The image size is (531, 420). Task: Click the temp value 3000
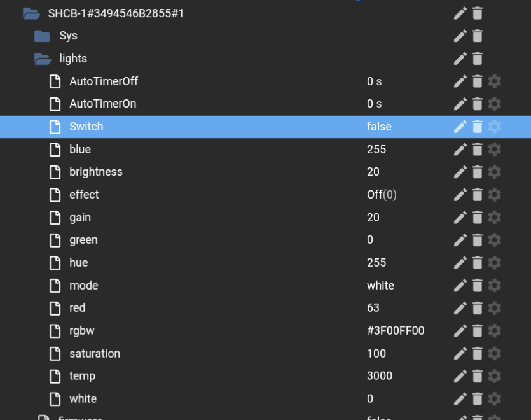coord(380,376)
